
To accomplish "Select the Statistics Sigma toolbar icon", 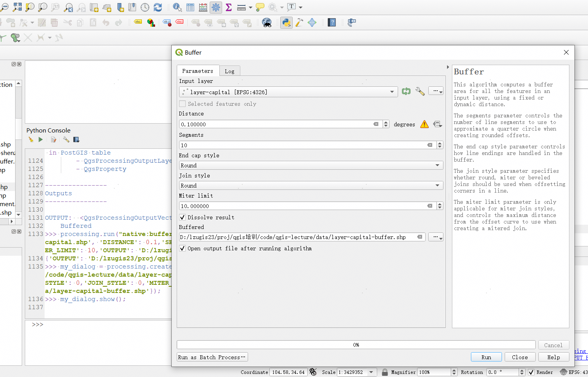I will pos(229,7).
